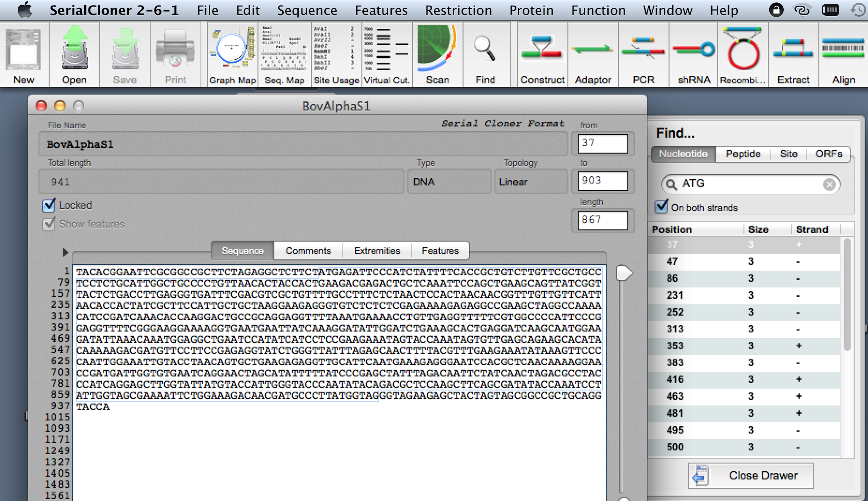Open the Edit menu
Screen dimensions: 868x501
(x=248, y=10)
